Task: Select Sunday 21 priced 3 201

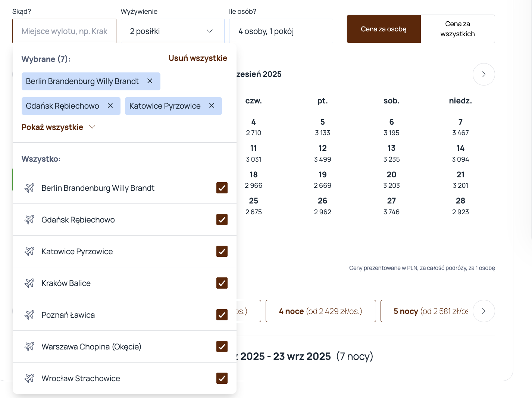Action: [x=461, y=180]
